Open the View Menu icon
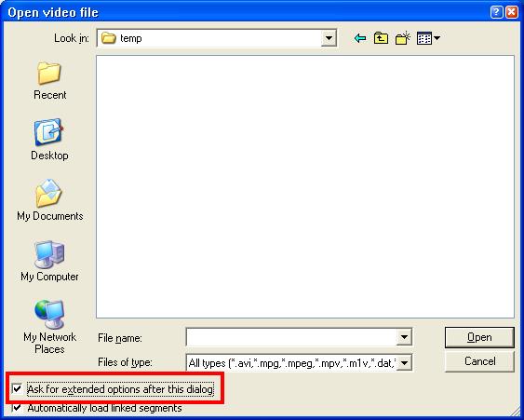The width and height of the screenshot is (524, 420). click(428, 38)
